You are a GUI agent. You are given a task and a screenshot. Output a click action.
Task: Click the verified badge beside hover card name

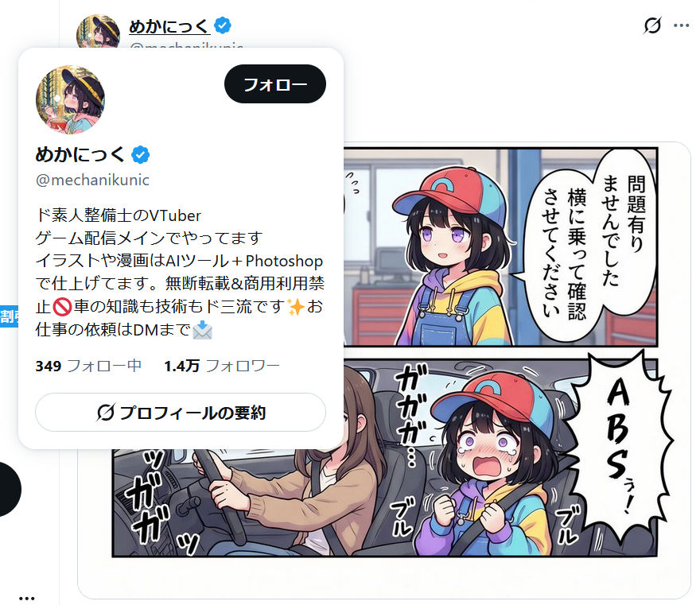click(141, 155)
